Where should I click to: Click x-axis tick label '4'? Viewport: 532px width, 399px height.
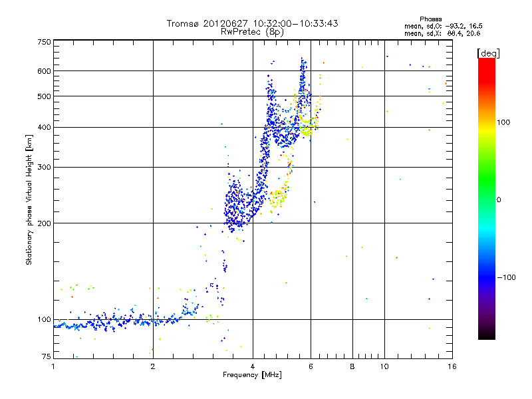pyautogui.click(x=253, y=366)
